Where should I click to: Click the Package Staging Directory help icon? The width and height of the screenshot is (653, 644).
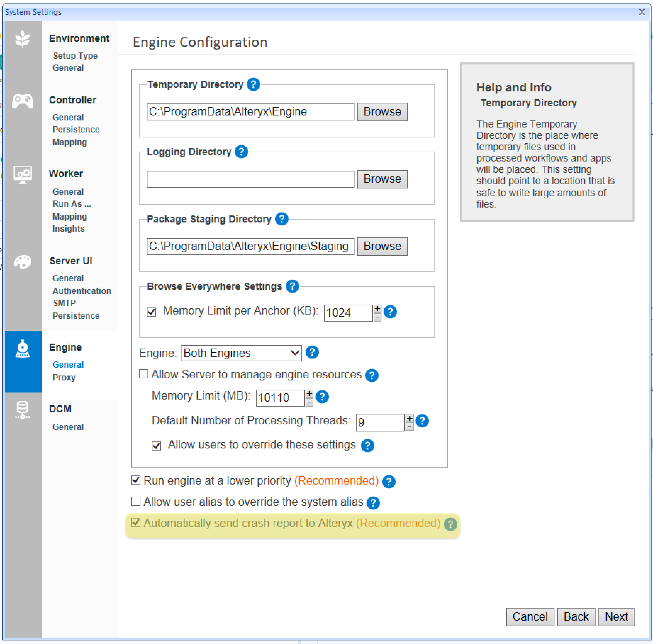click(x=281, y=219)
